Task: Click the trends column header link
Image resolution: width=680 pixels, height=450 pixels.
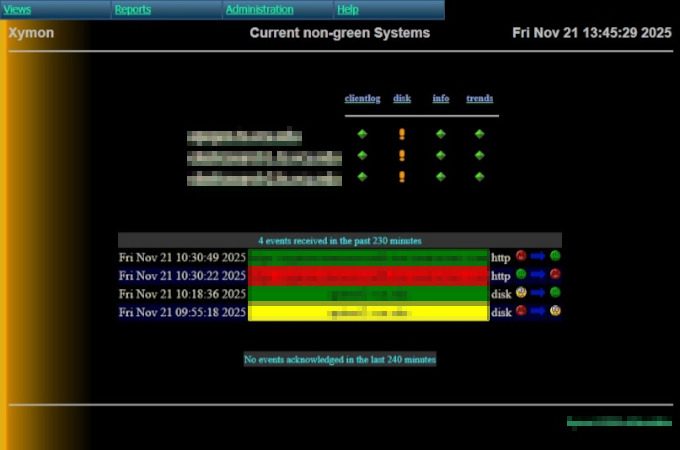Action: [480, 98]
